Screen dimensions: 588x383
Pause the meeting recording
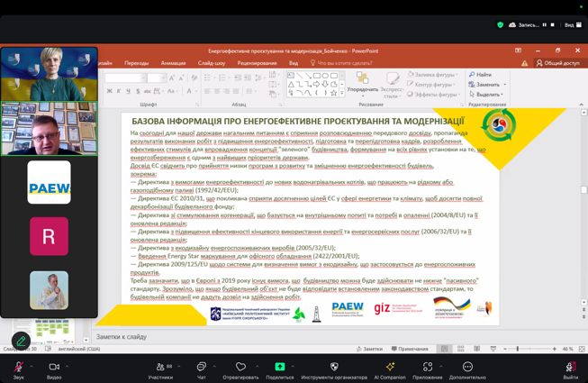click(544, 25)
